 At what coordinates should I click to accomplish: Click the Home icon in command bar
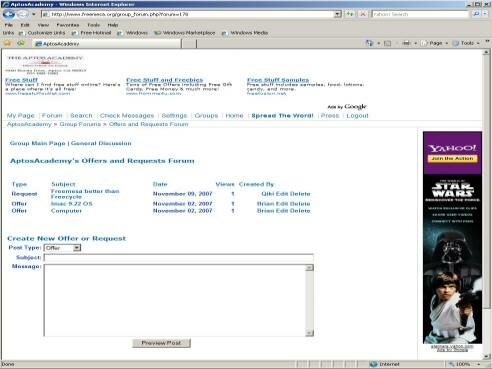pos(369,43)
